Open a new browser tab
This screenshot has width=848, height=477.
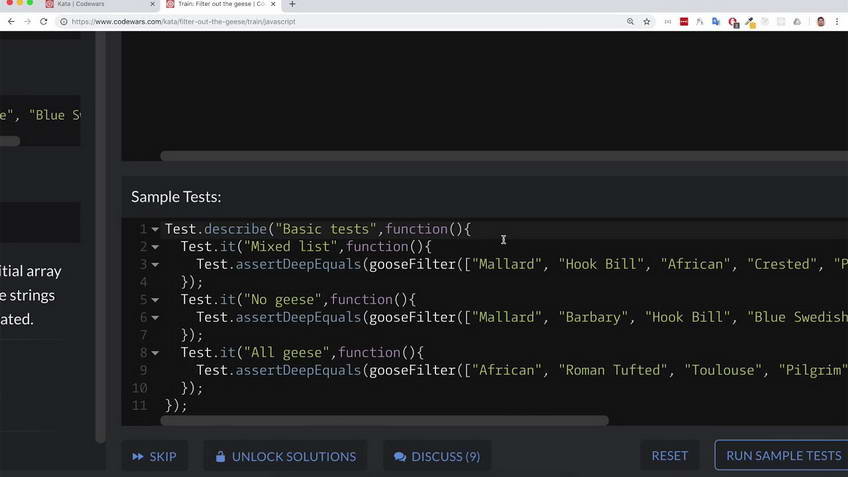pyautogui.click(x=292, y=4)
